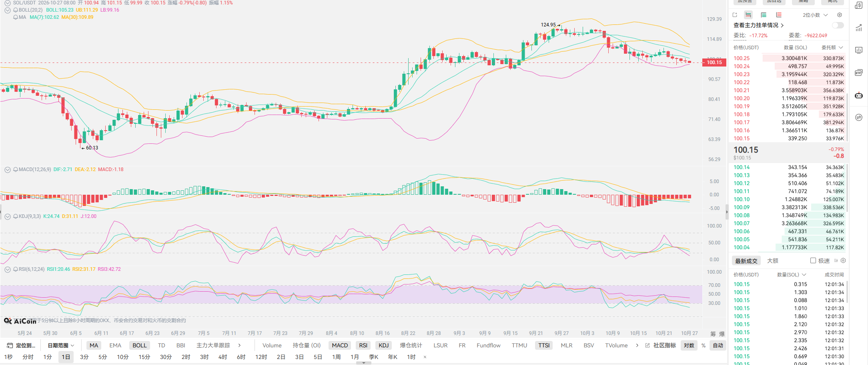Open the rising bars trend sidebar icon
Screen dimensions: 868x365
859,28
